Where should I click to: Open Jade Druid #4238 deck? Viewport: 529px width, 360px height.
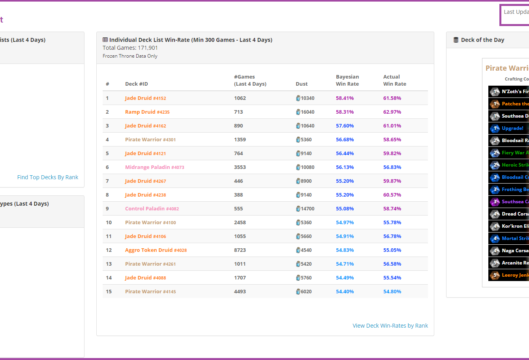pyautogui.click(x=145, y=195)
